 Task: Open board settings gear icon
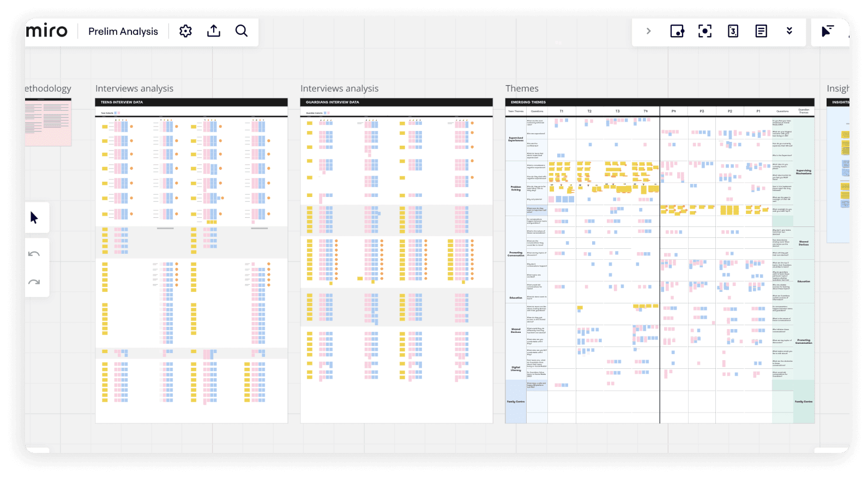(x=185, y=31)
